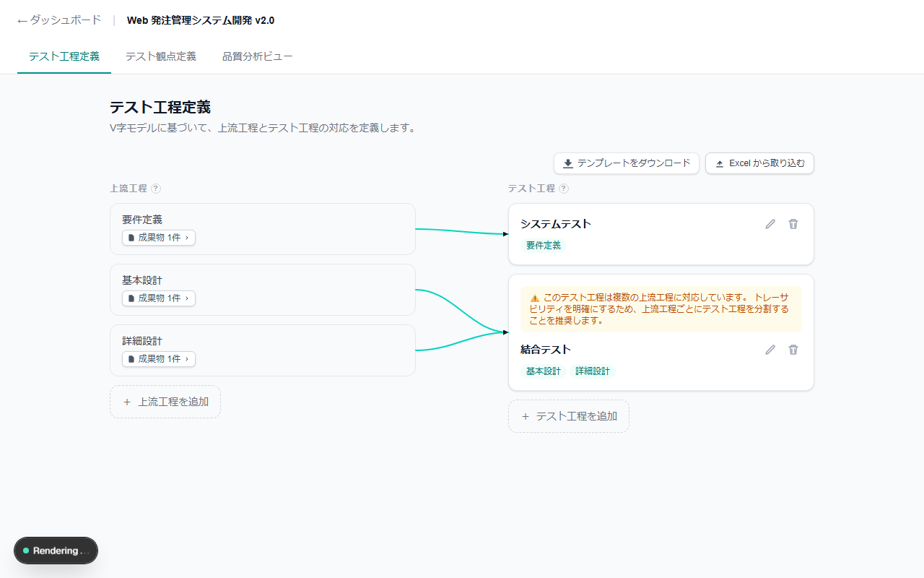Click the delete trash icon on 結合テスト

click(793, 350)
